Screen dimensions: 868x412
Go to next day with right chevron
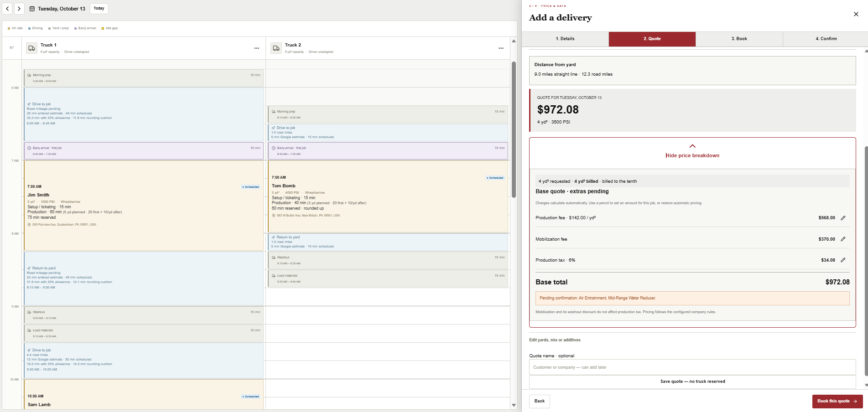(x=19, y=9)
